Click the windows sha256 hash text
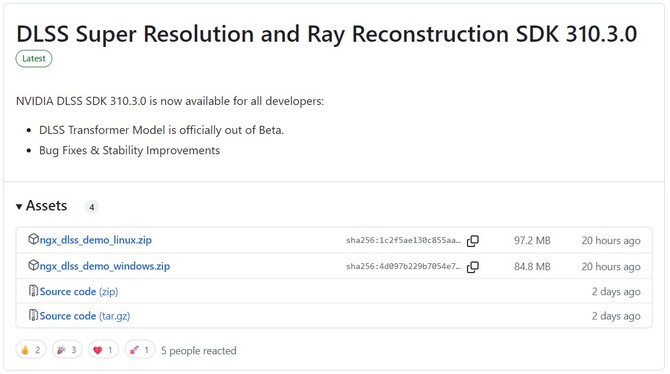Screen dimensions: 670x374 [403, 267]
